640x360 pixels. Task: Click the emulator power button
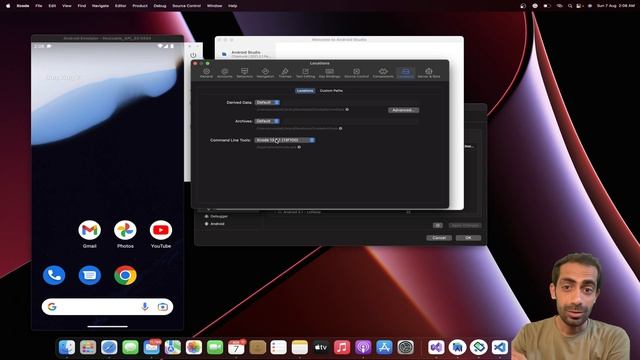click(193, 55)
